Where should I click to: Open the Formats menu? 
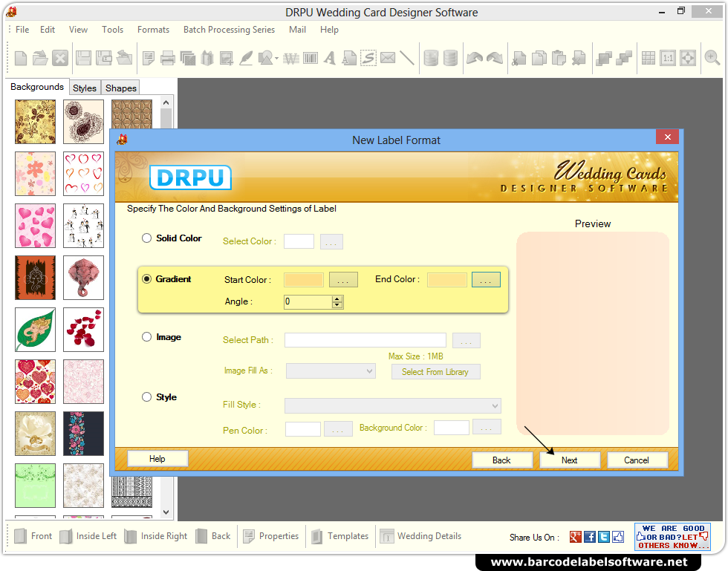[153, 30]
